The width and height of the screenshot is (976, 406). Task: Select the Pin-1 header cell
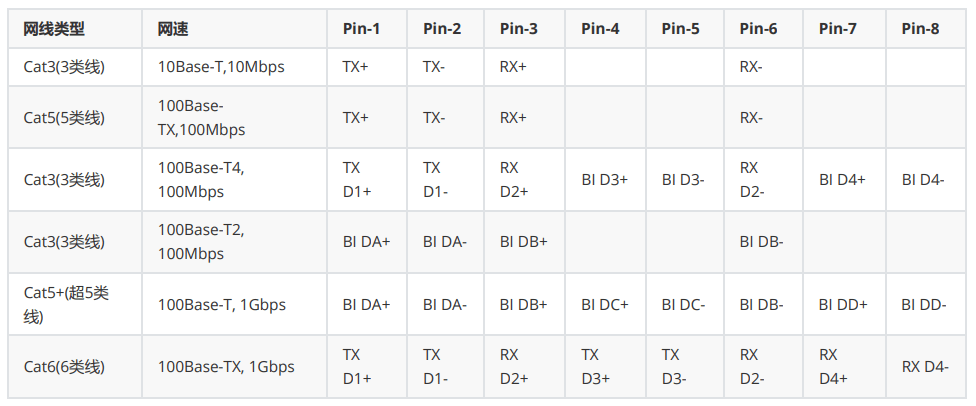click(x=367, y=29)
